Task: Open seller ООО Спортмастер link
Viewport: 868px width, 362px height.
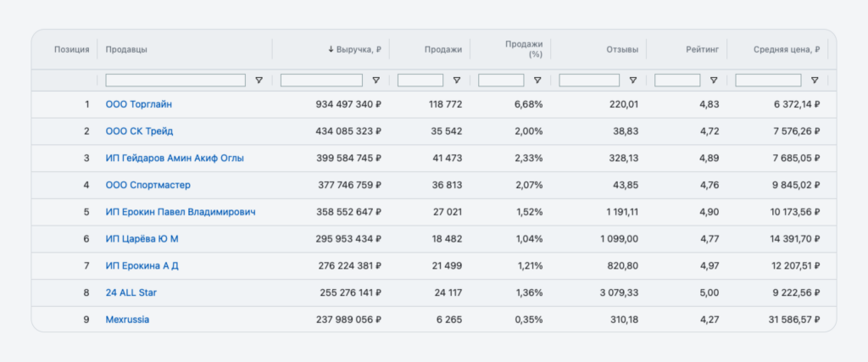Action: (147, 185)
